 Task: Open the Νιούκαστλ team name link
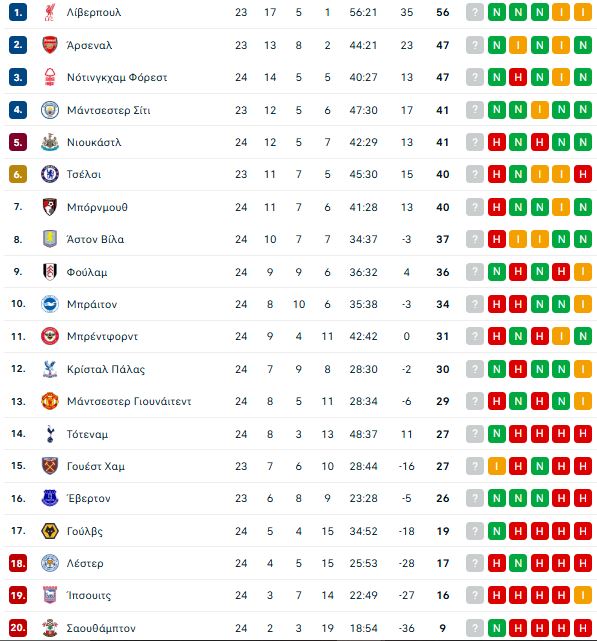(x=94, y=142)
